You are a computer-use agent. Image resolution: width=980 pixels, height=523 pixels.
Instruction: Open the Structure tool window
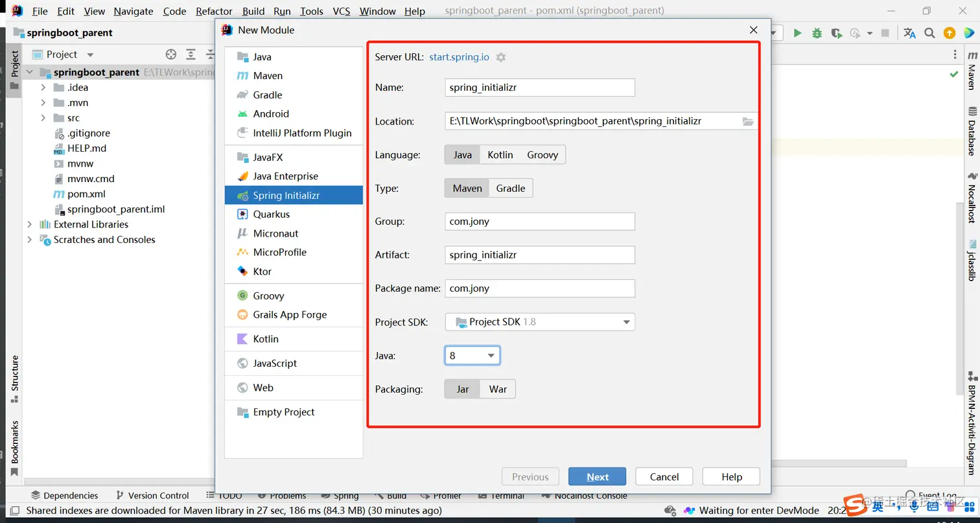tap(14, 379)
